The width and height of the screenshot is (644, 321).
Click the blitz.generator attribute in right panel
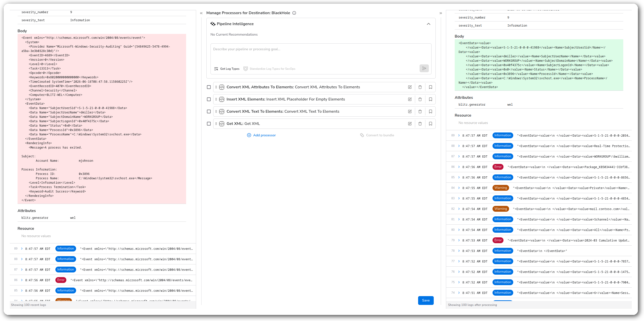tap(472, 104)
